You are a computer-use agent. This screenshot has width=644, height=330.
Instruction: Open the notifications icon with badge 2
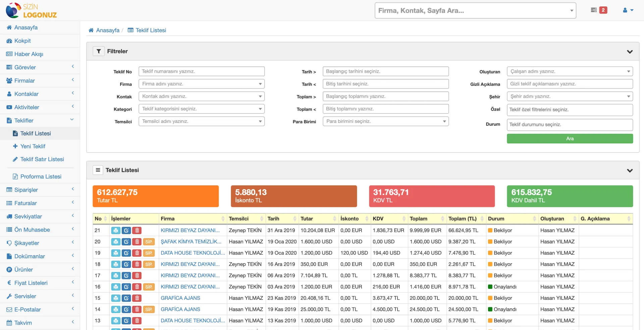pos(599,10)
